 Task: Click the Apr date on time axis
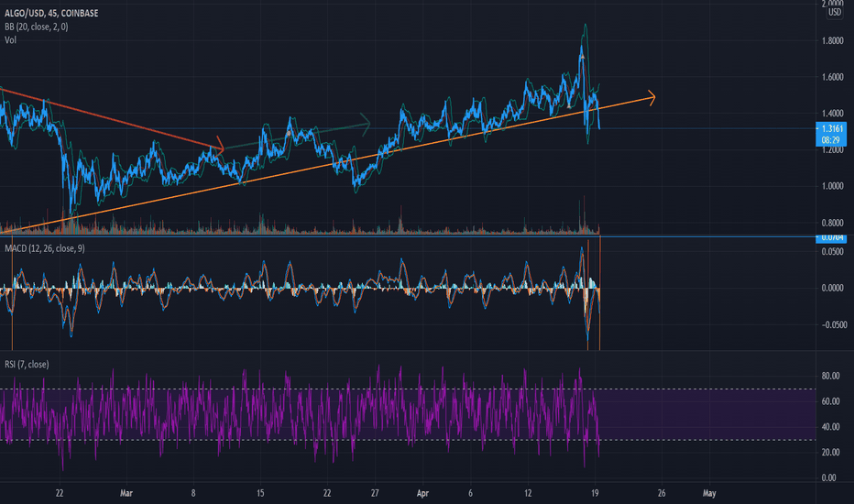[x=422, y=493]
